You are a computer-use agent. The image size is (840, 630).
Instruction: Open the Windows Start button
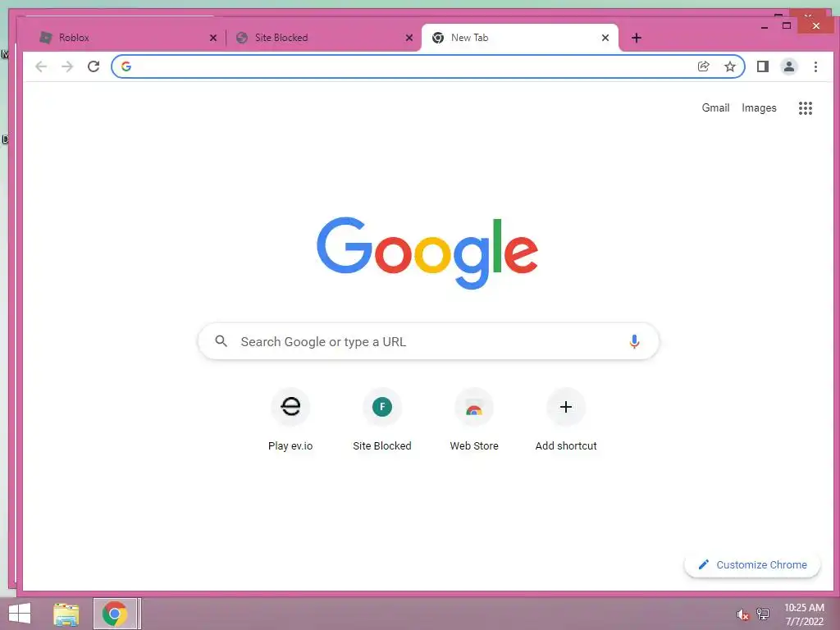coord(20,614)
